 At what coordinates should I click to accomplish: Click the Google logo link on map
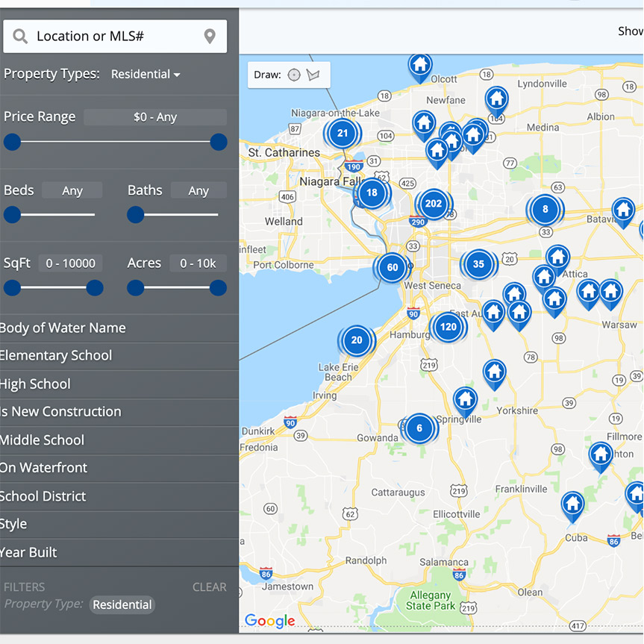click(x=270, y=621)
